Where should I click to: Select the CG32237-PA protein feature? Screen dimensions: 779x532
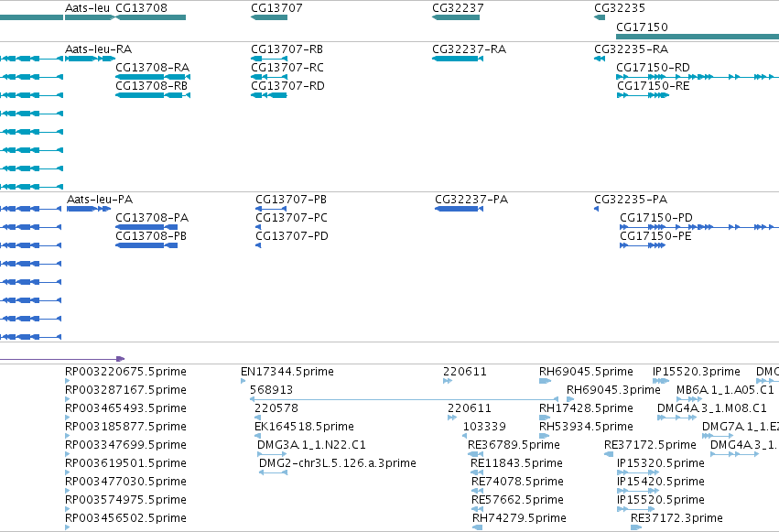coord(459,209)
